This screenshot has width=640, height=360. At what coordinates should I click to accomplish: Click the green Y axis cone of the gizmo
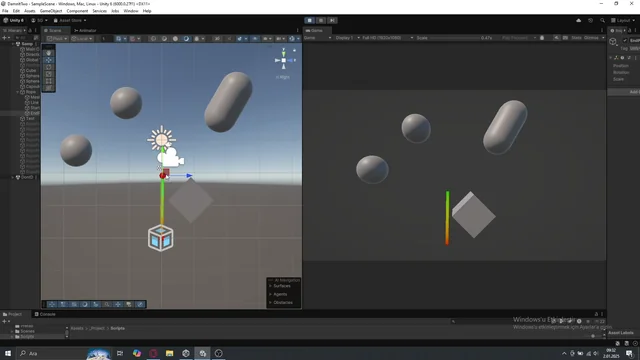point(284,53)
